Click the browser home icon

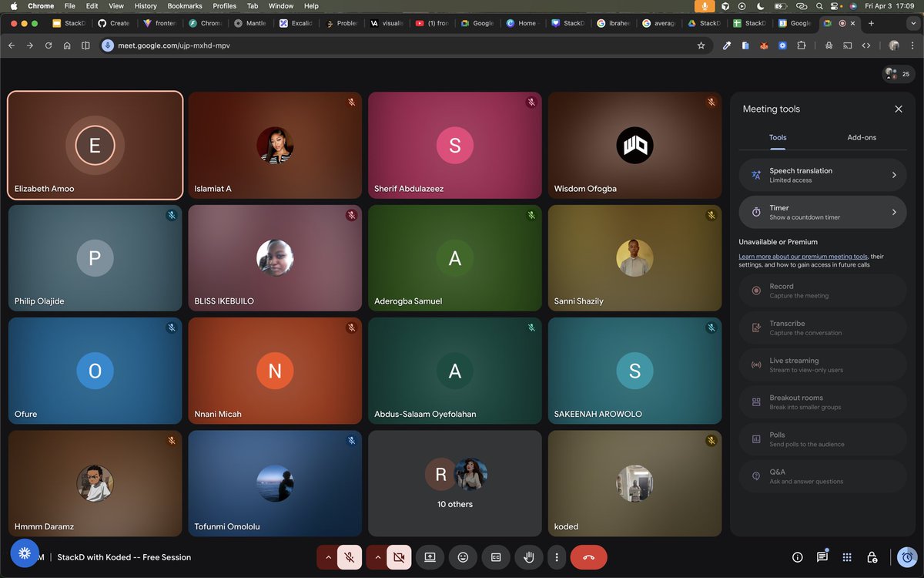67,45
